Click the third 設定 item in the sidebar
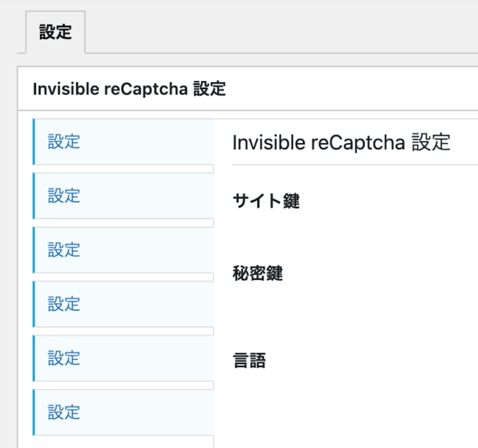Viewport: 478px width, 448px height. pyautogui.click(x=63, y=249)
